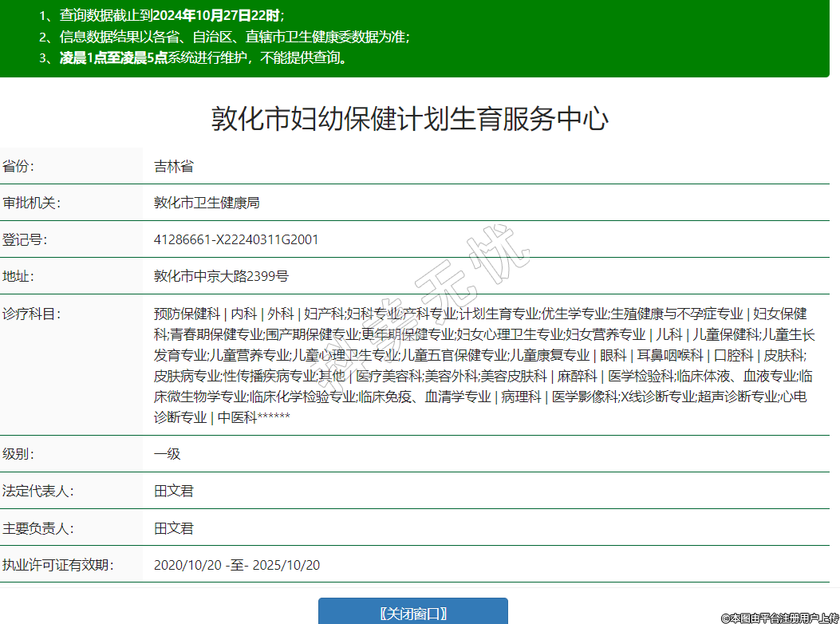Click the 本图由平台注册用户上传 copyright note
Image resolution: width=840 pixels, height=624 pixels.
(x=780, y=617)
